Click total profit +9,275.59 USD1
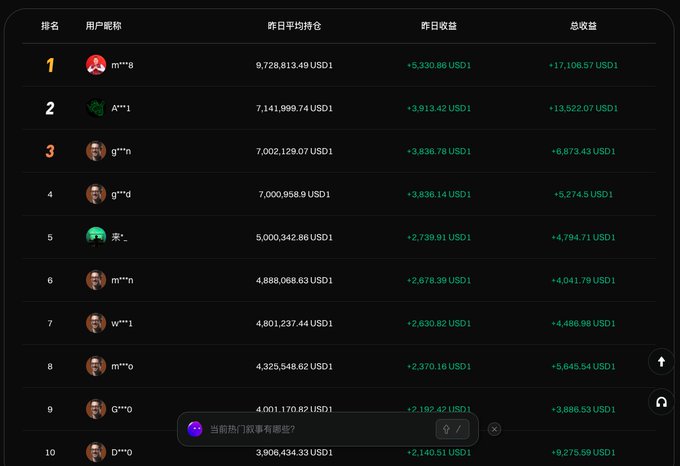The height and width of the screenshot is (466, 680). pos(583,452)
